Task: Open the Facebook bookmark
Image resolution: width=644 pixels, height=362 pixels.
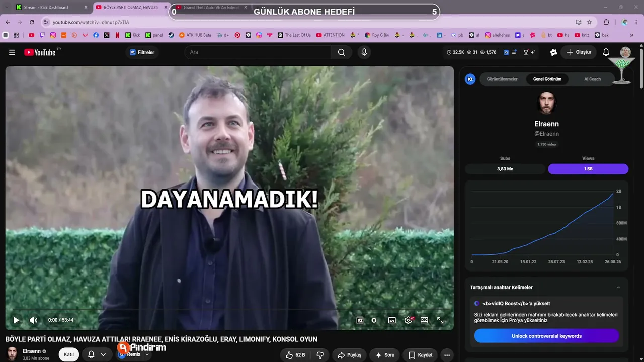Action: point(96,35)
